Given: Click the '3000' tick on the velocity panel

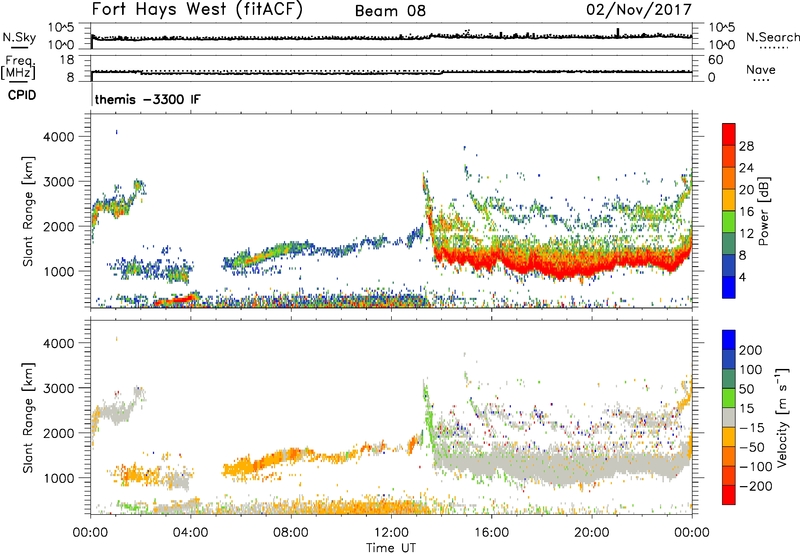Looking at the screenshot, I should (x=58, y=388).
